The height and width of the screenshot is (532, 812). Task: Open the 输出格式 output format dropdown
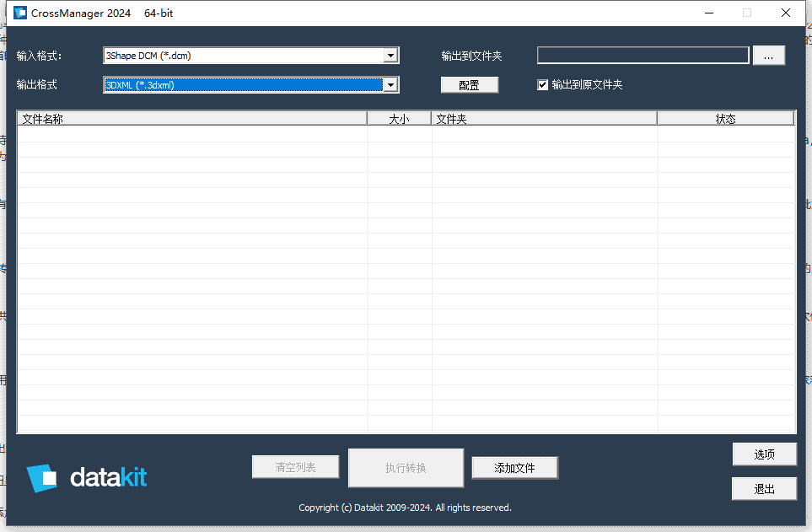pyautogui.click(x=245, y=84)
